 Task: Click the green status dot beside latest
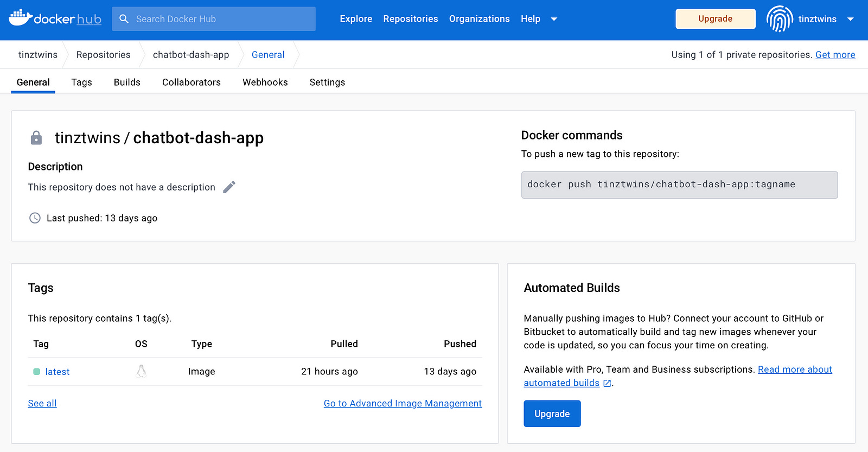(x=37, y=372)
